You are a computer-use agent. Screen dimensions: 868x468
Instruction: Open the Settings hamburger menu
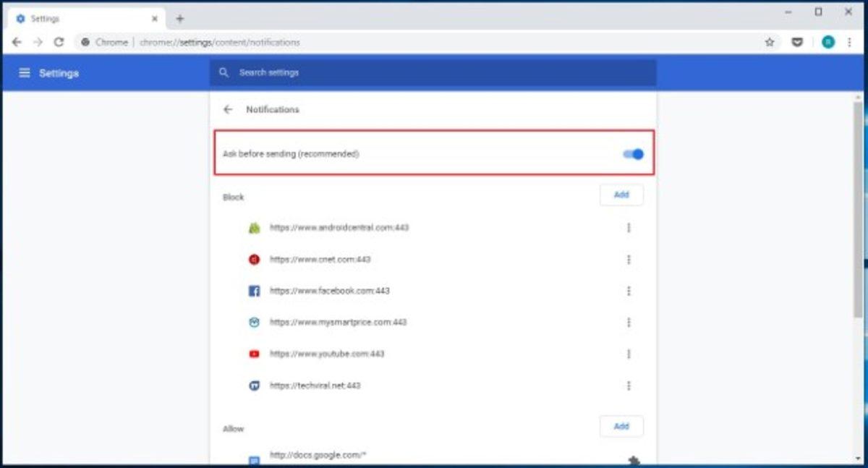(24, 72)
